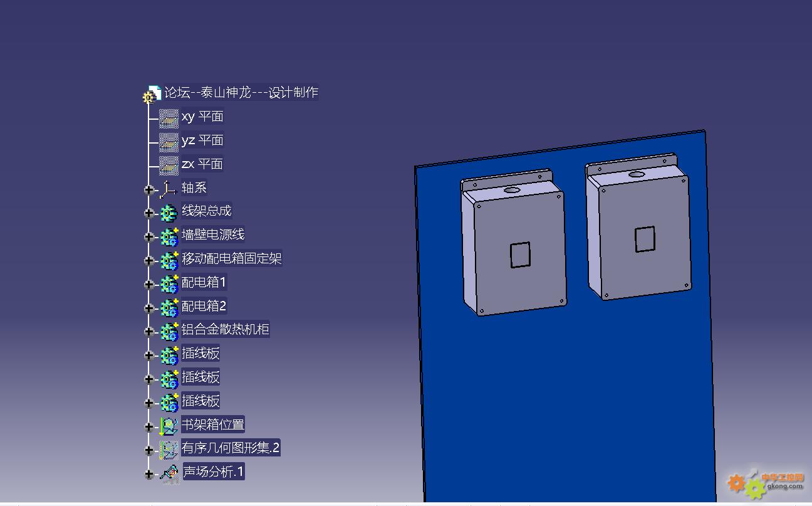Click the 铝合金散热机柜 body icon
The width and height of the screenshot is (812, 506).
(169, 331)
